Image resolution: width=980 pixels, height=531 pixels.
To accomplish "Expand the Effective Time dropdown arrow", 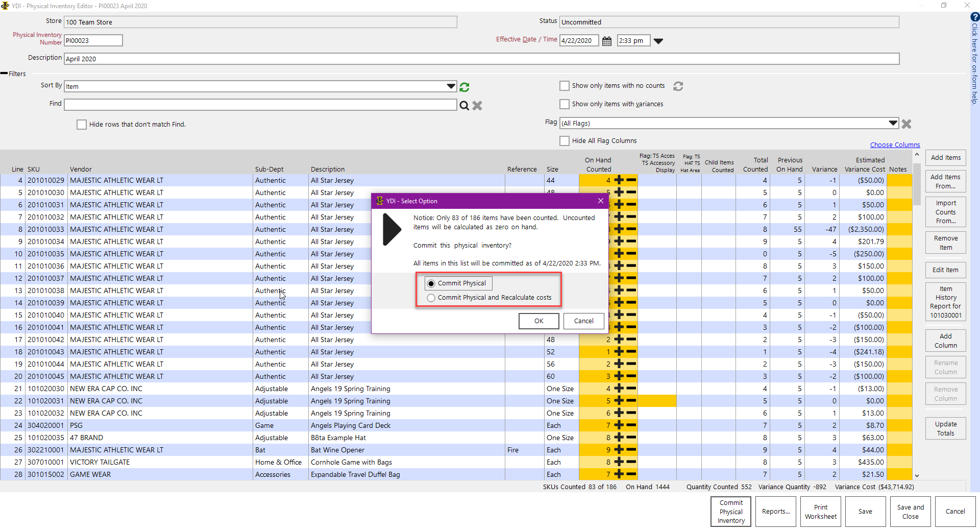I will (658, 41).
